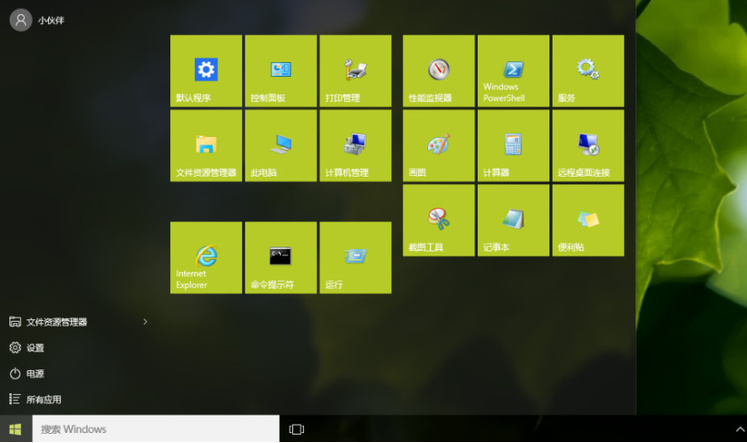Open the 远程桌面连接 Remote Desktop tile

(587, 145)
